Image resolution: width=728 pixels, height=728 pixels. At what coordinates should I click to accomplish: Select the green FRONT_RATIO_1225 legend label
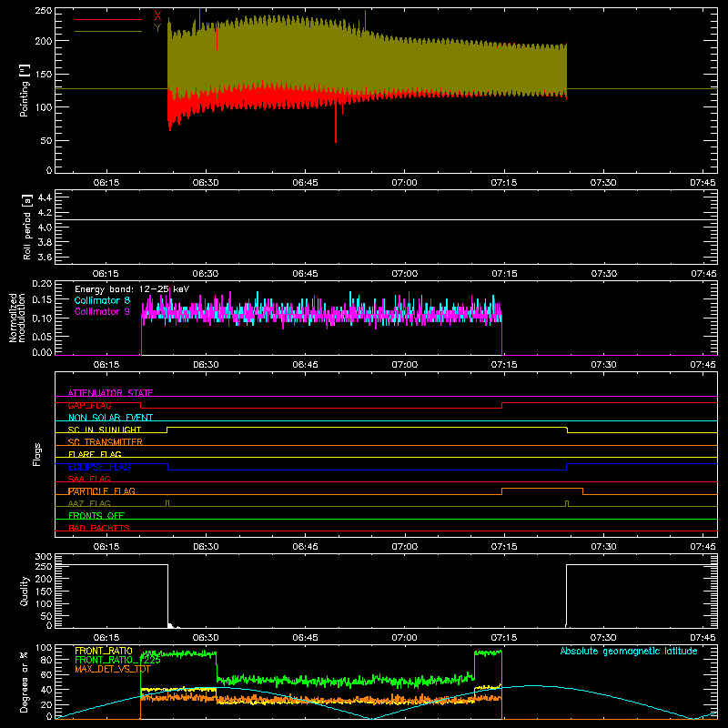pyautogui.click(x=117, y=660)
